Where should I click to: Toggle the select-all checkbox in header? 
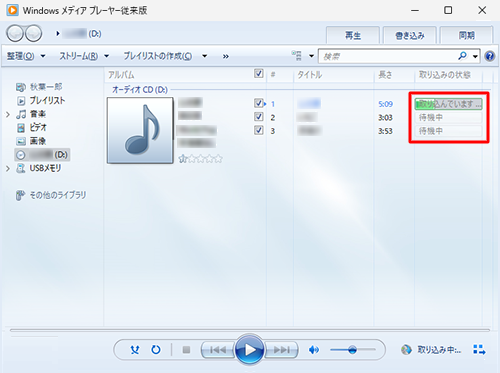pyautogui.click(x=259, y=73)
